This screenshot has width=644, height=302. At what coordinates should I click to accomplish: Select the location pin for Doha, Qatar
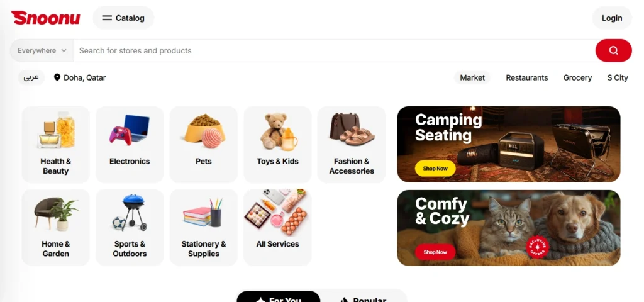point(57,77)
